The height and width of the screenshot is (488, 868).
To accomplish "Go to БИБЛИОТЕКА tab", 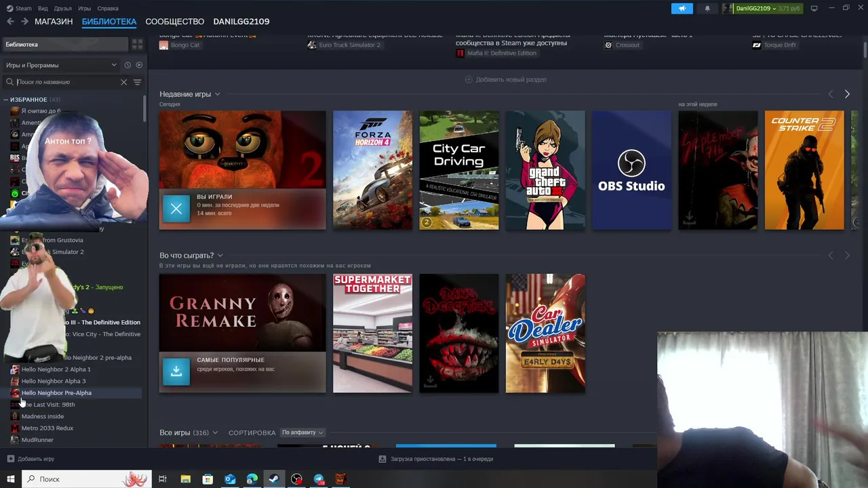I will click(x=109, y=22).
